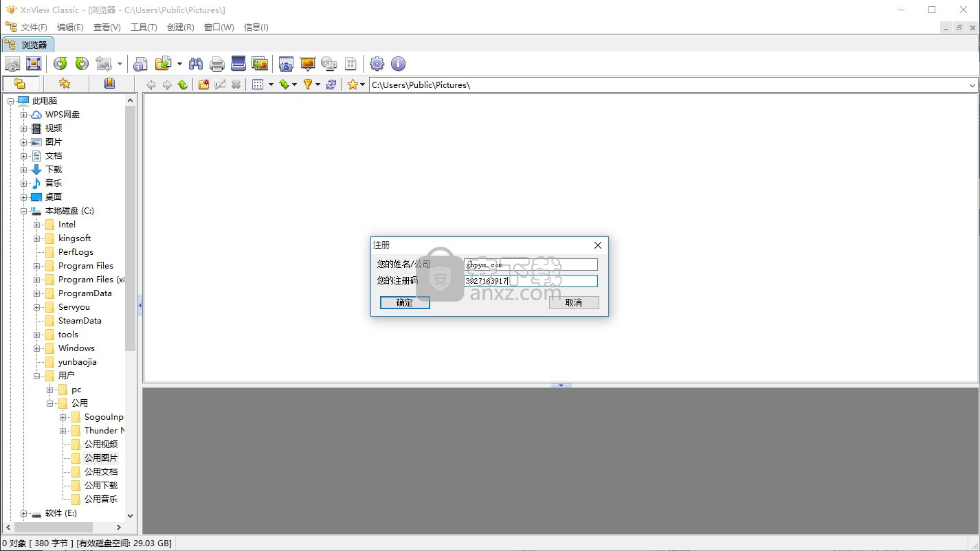
Task: Close the 注册 dialog
Action: tap(597, 245)
